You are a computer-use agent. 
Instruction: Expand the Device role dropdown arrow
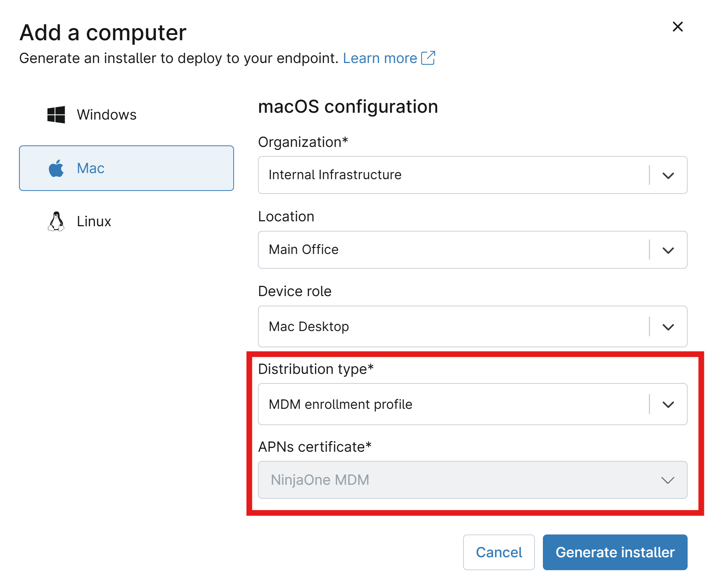[x=668, y=327]
